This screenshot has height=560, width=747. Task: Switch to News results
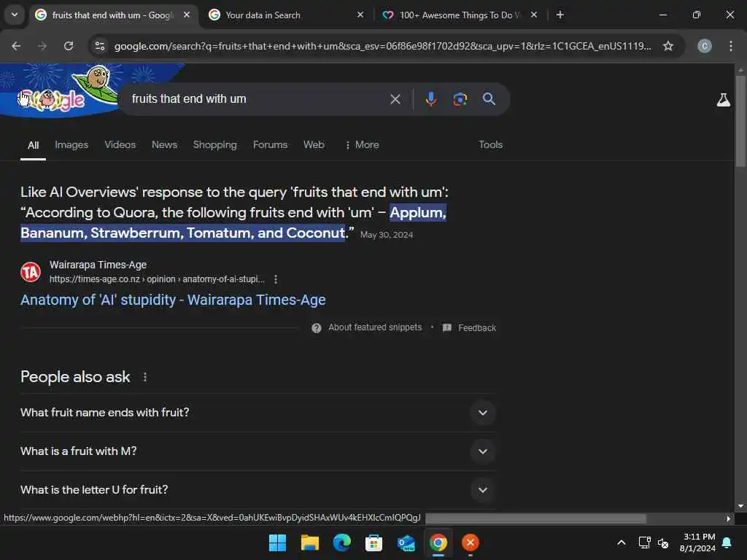click(164, 145)
